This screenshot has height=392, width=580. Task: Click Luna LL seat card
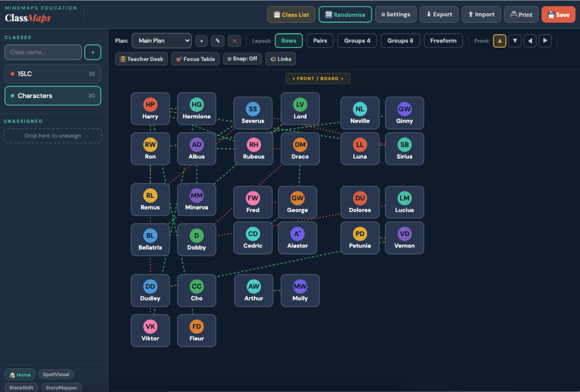click(360, 149)
